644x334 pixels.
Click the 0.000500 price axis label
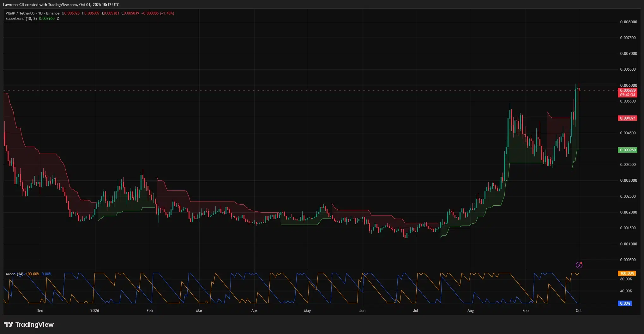629,260
